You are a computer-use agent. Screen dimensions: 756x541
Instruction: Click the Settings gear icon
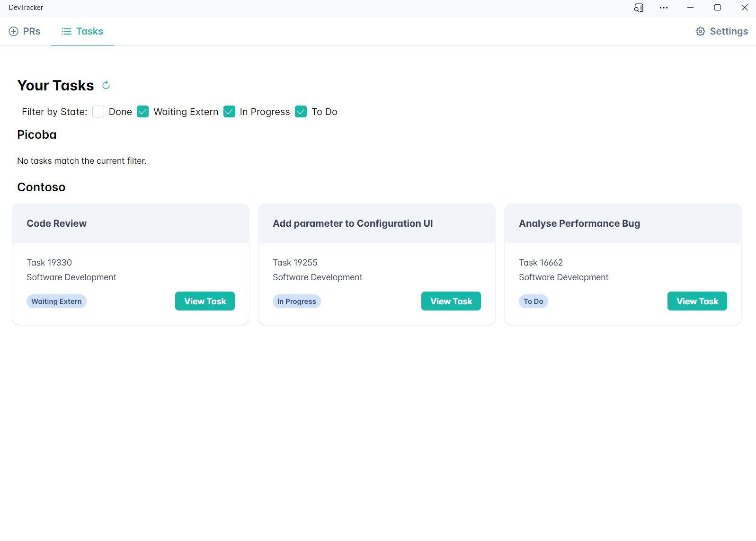tap(700, 31)
